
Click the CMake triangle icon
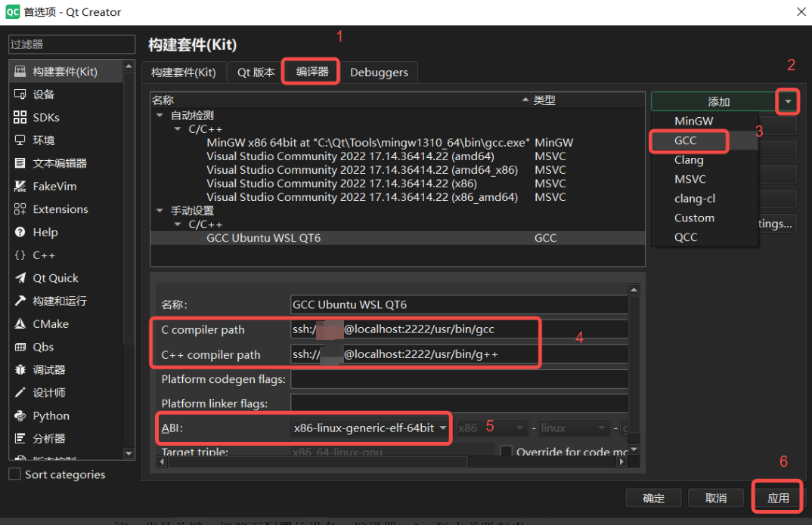click(20, 324)
